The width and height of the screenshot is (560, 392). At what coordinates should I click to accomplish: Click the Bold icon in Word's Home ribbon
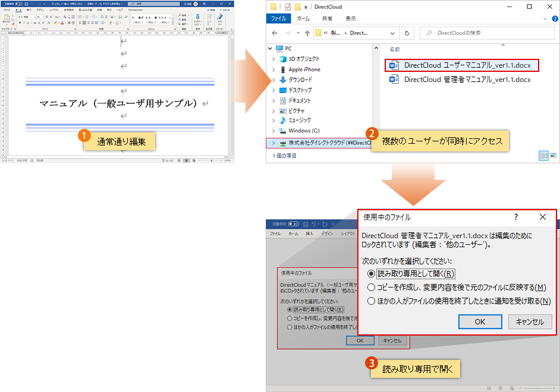tap(20, 23)
